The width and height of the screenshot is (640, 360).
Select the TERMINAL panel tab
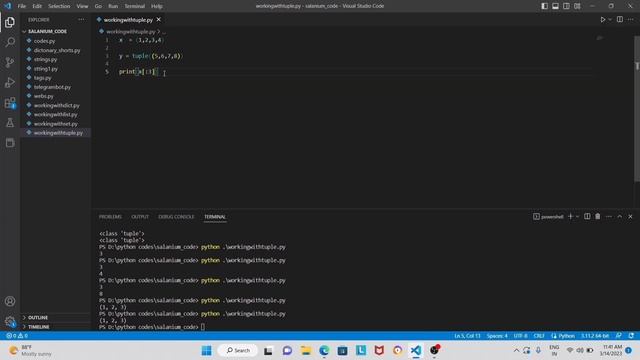(x=215, y=217)
